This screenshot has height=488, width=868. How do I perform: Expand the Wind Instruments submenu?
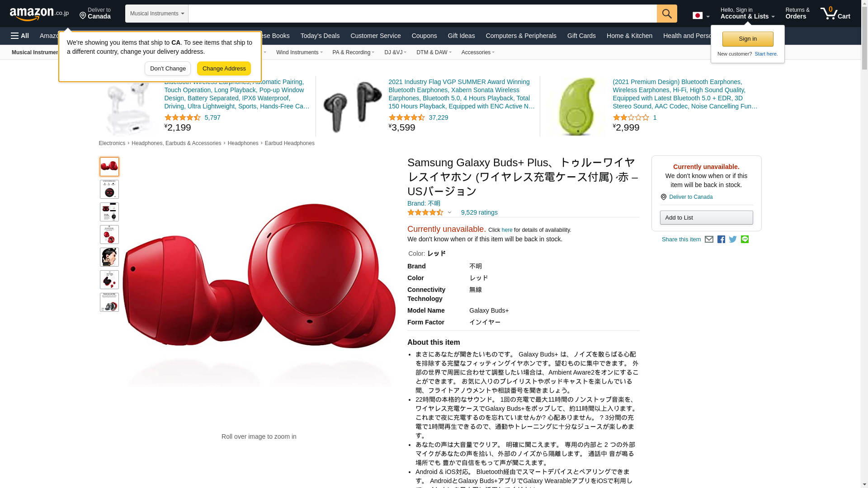pyautogui.click(x=299, y=52)
